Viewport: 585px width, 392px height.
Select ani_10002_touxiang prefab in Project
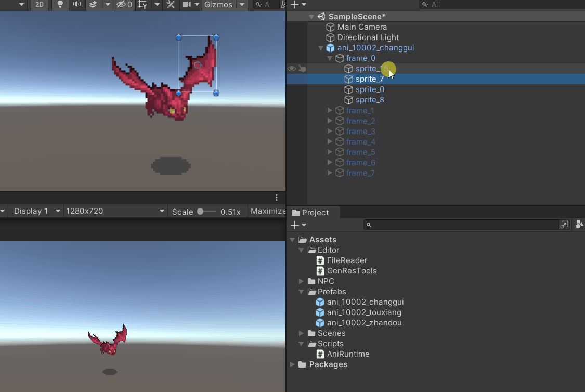tap(364, 312)
